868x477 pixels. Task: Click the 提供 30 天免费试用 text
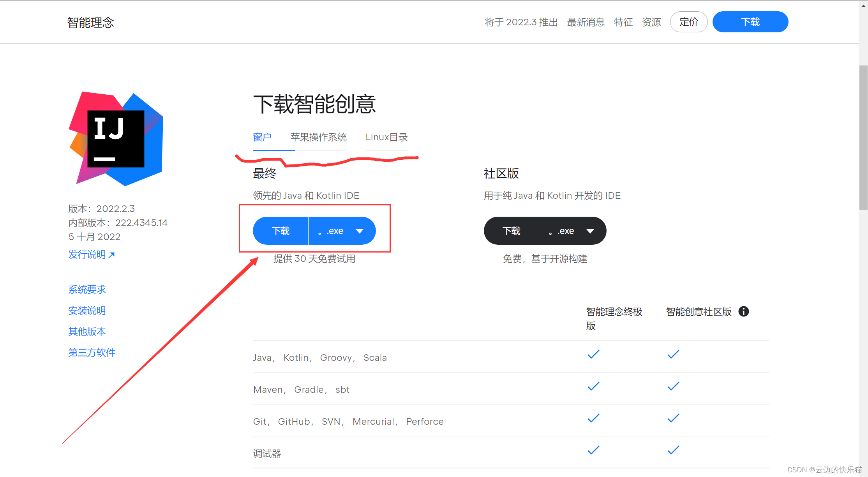tap(314, 259)
